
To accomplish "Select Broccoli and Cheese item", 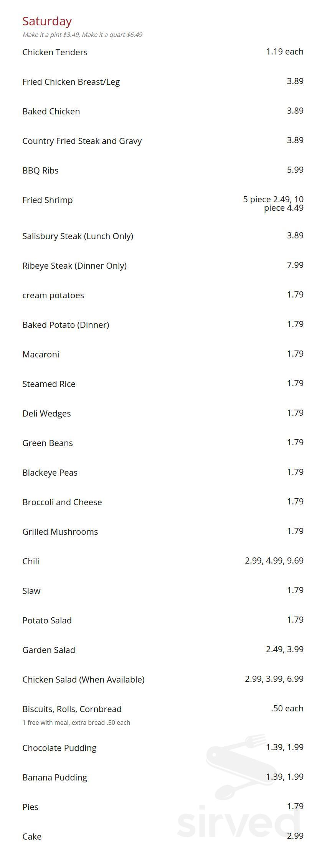I will 62,502.
